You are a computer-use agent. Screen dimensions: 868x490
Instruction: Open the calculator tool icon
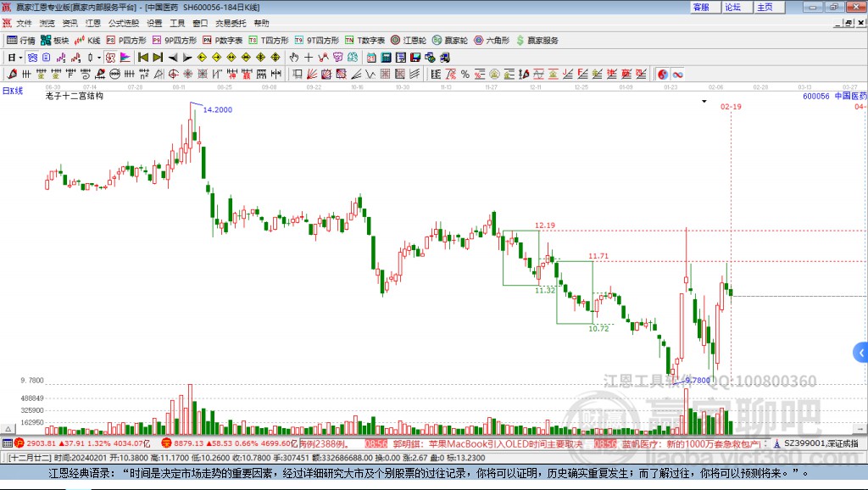pos(386,57)
